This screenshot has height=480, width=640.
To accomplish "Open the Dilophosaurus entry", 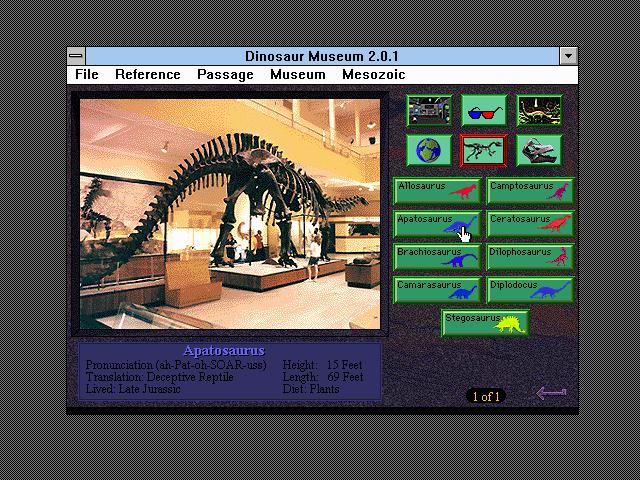I will 530,257.
